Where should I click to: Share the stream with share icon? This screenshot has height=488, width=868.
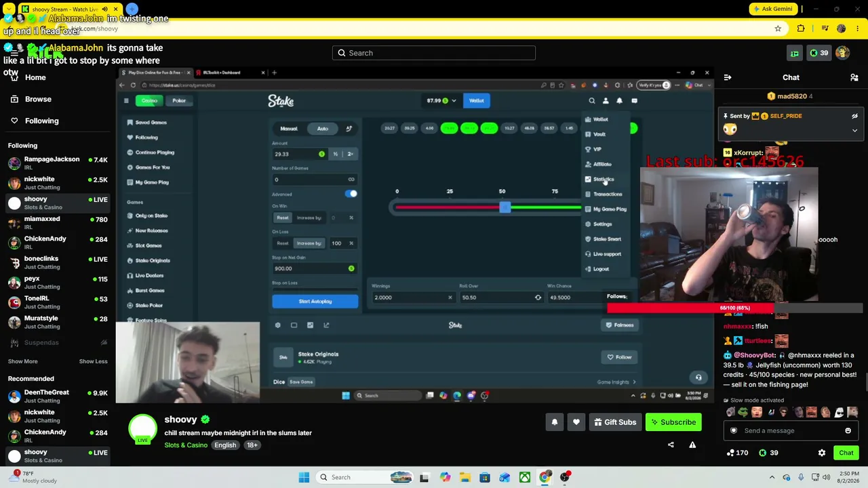click(x=671, y=445)
